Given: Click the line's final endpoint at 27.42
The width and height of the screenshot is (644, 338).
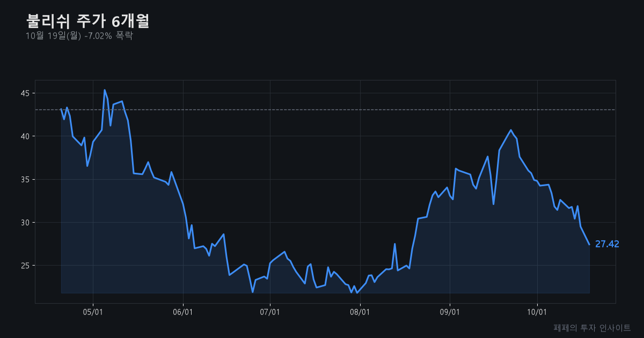Looking at the screenshot, I should tap(589, 245).
